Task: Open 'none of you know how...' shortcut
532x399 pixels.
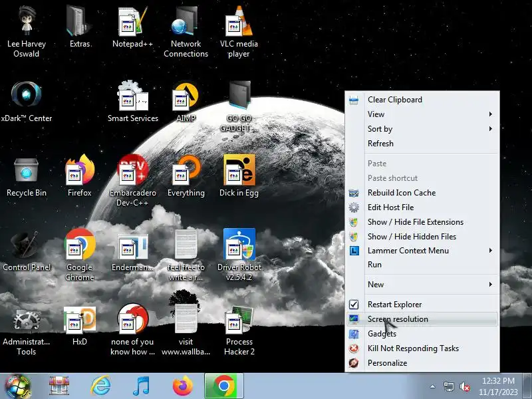Action: coord(132,329)
